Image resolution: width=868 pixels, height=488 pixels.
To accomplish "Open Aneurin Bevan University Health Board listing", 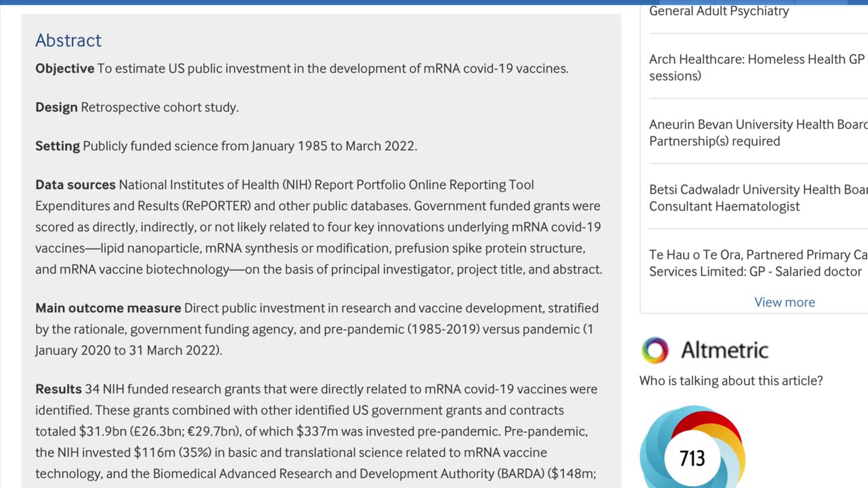I will coord(758,133).
